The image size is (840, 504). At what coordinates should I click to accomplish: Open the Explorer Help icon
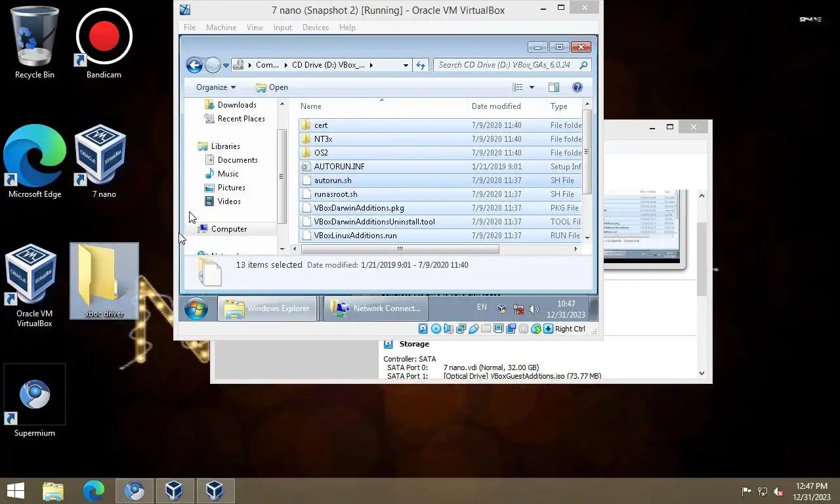click(x=577, y=87)
